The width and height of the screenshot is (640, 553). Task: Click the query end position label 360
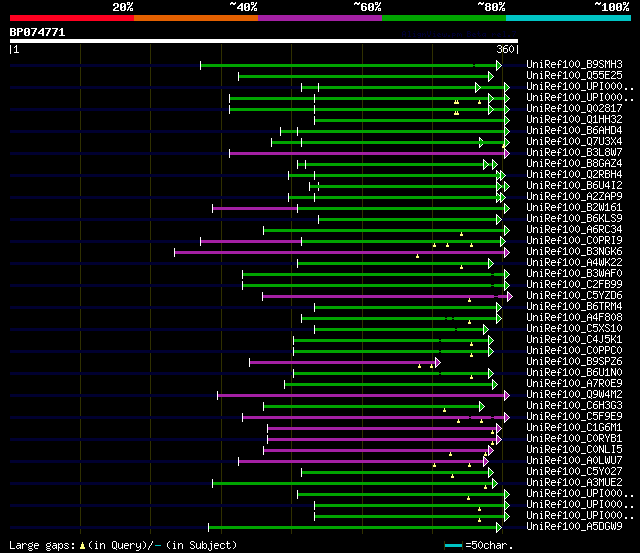coord(505,49)
